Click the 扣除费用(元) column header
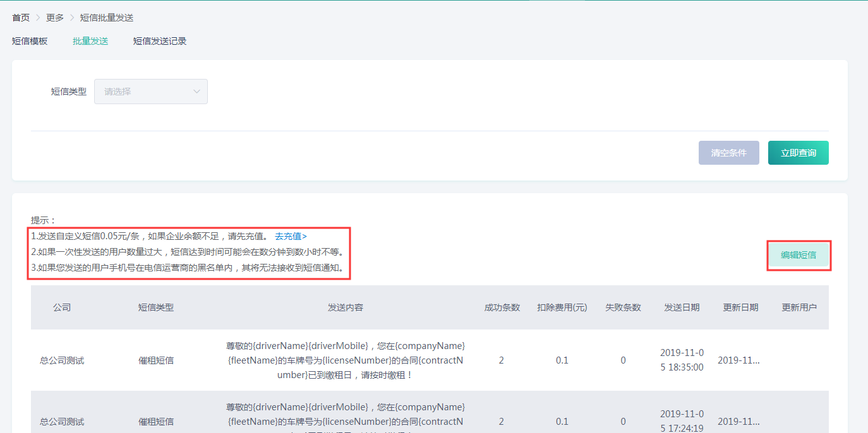868x433 pixels. [x=562, y=307]
